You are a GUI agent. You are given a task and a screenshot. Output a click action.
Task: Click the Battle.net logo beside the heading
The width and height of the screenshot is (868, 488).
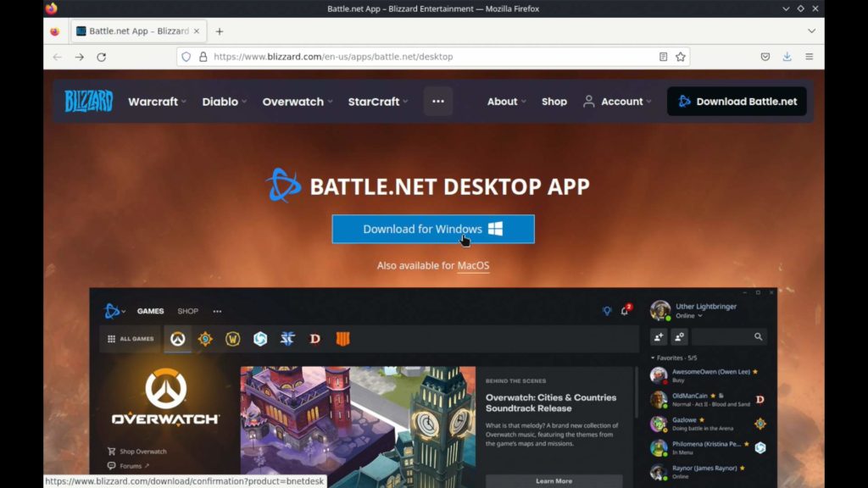[x=283, y=186]
